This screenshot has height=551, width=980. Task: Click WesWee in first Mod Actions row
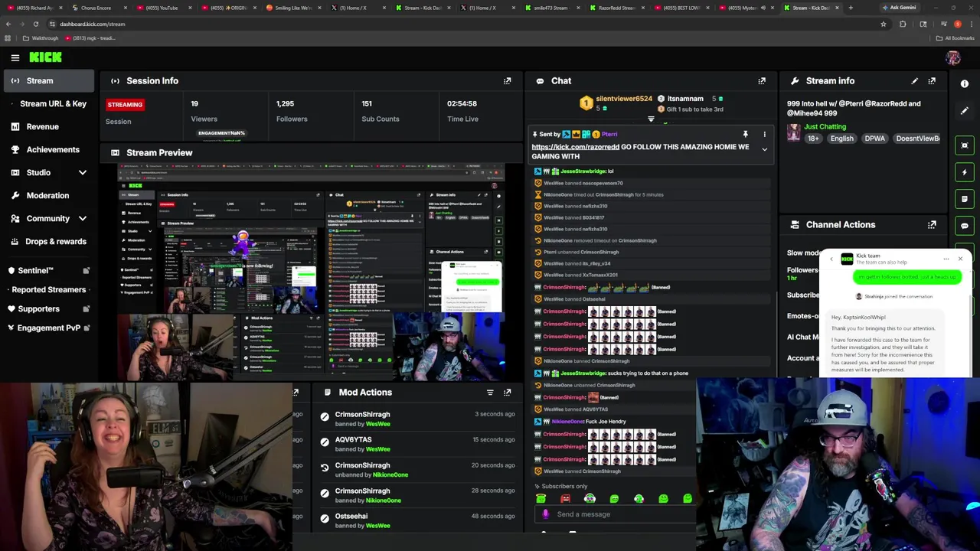pos(377,424)
